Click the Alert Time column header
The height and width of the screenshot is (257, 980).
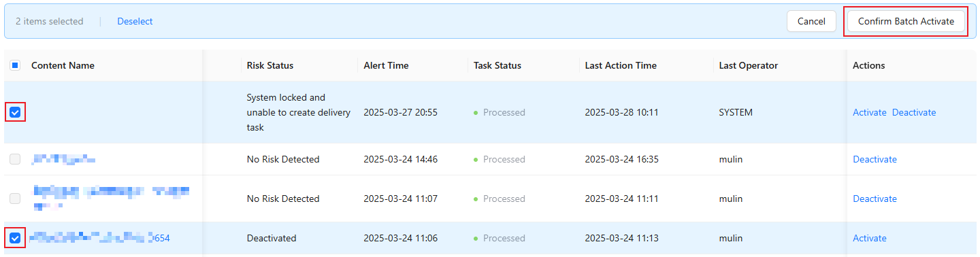[386, 66]
